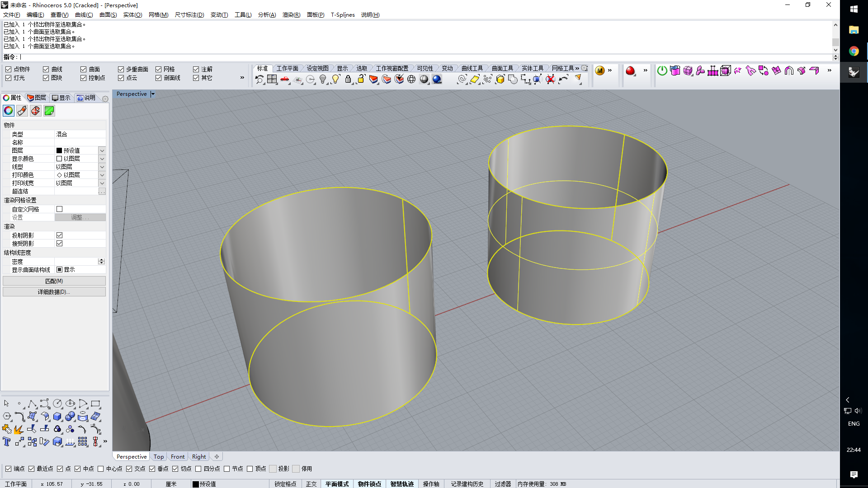This screenshot has width=868, height=488.
Task: Select the pointer arrow tool
Action: click(7, 404)
